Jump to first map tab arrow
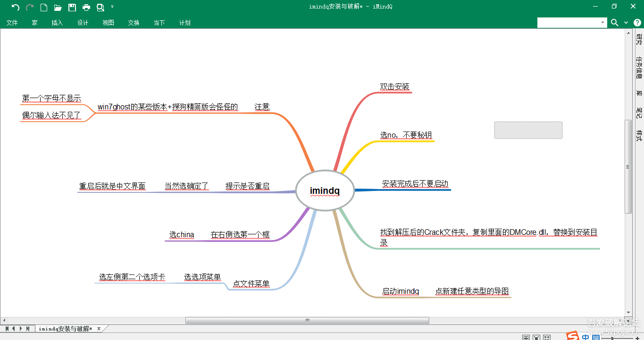The height and width of the screenshot is (340, 644). 7,328
